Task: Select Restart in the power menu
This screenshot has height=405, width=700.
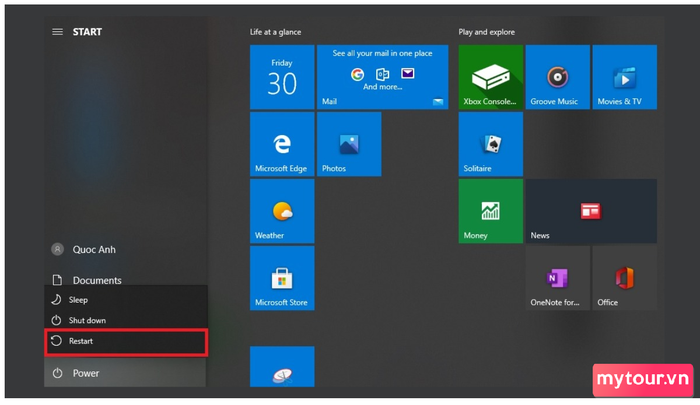Action: coord(126,341)
